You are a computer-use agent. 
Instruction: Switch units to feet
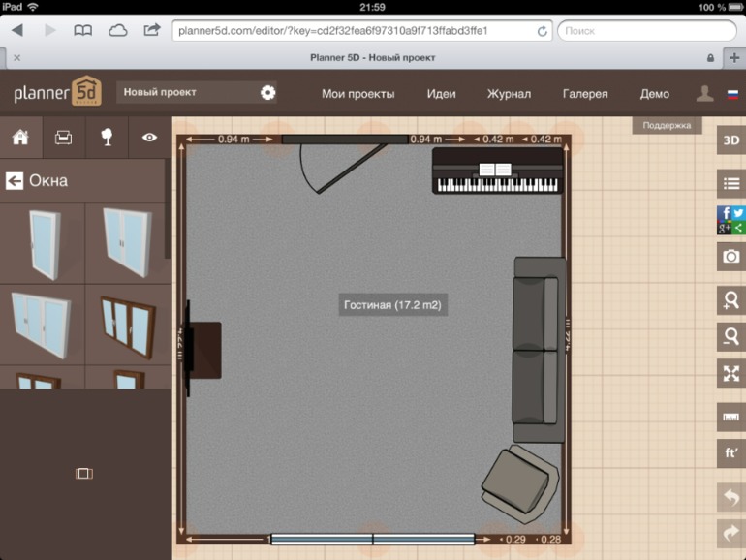point(730,453)
